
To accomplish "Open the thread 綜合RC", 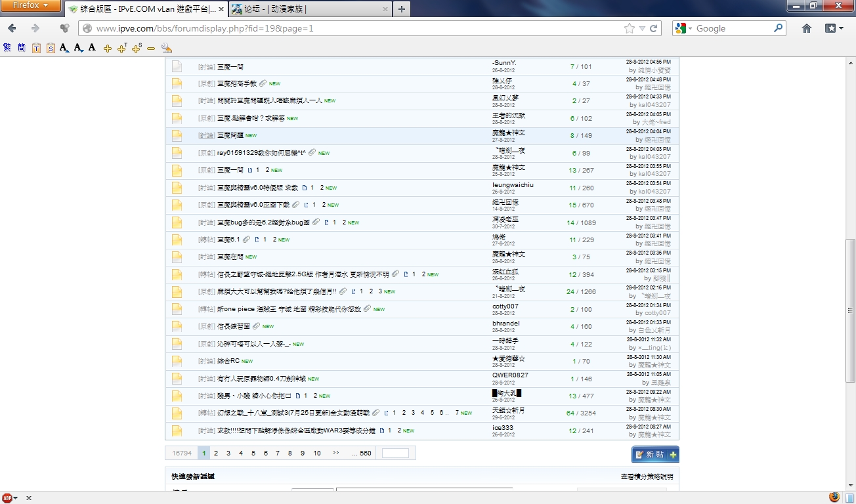I will pos(228,361).
